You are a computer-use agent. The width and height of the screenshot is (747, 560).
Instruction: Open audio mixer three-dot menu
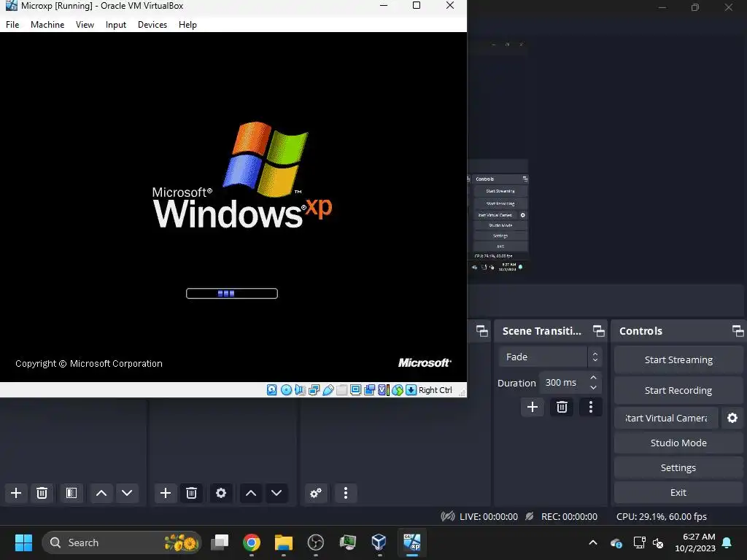(x=346, y=493)
